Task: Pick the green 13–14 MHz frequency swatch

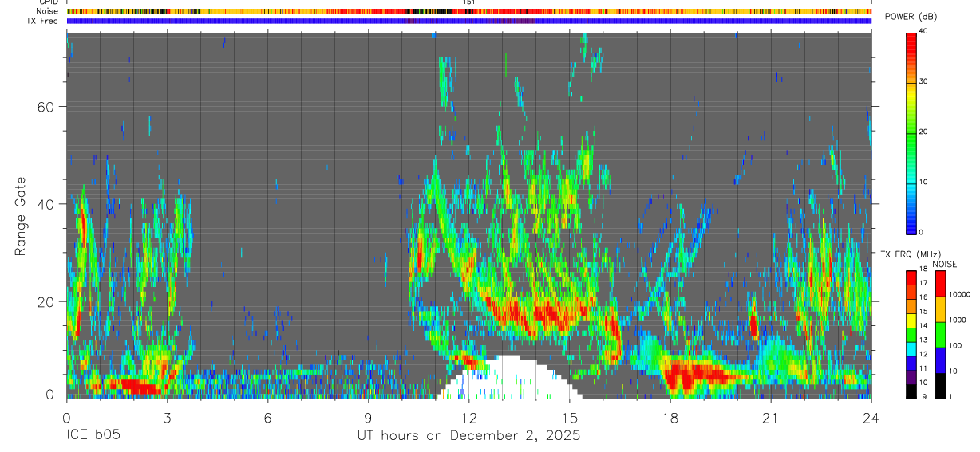Action: tap(911, 333)
